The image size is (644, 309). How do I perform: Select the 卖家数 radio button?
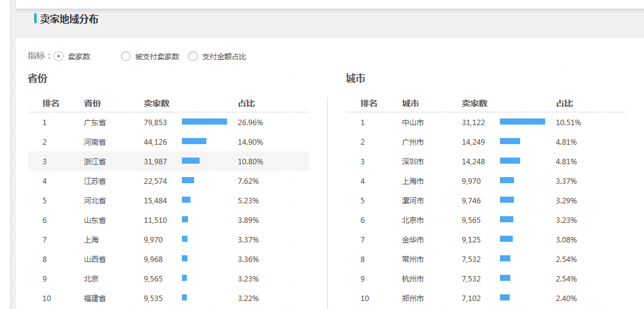coord(59,57)
